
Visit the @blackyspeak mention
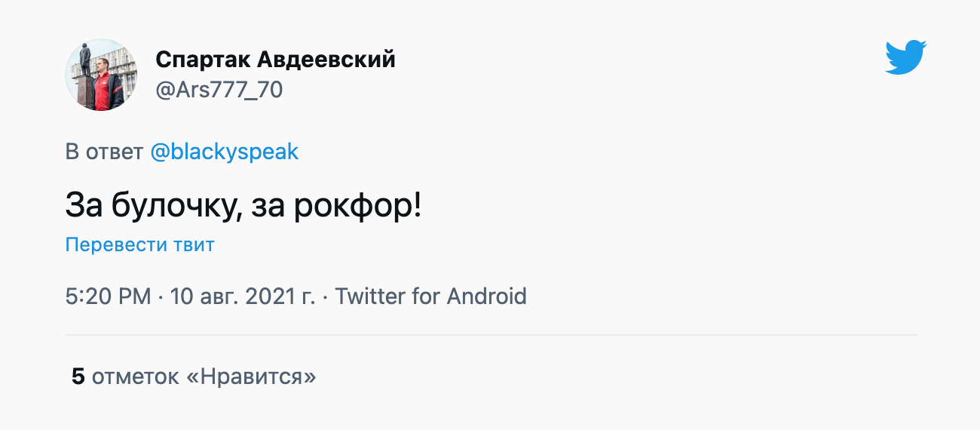click(x=224, y=152)
